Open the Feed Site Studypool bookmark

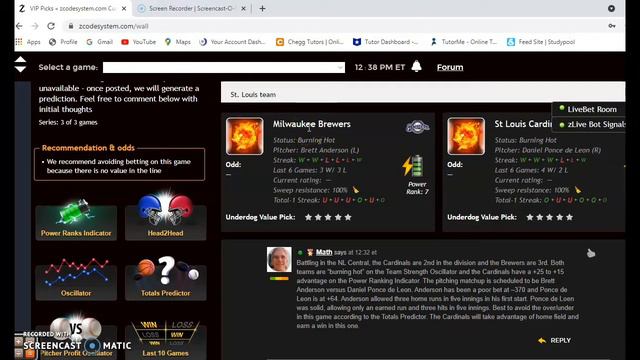coord(541,42)
